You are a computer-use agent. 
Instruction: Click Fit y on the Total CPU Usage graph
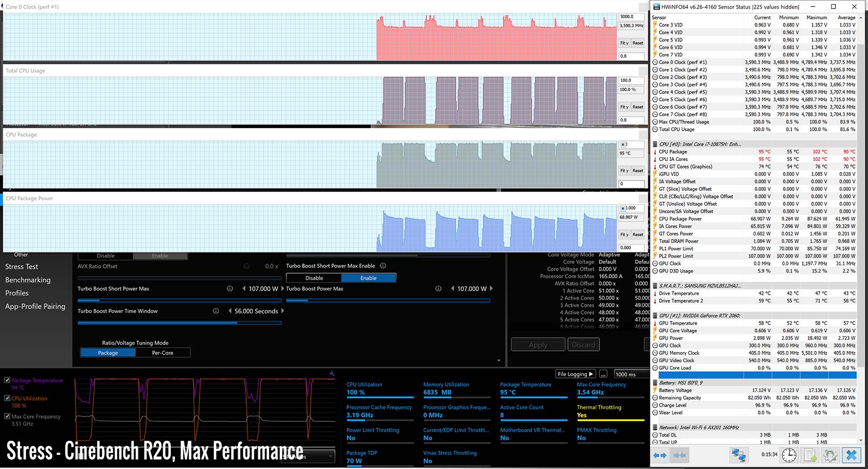(x=624, y=107)
